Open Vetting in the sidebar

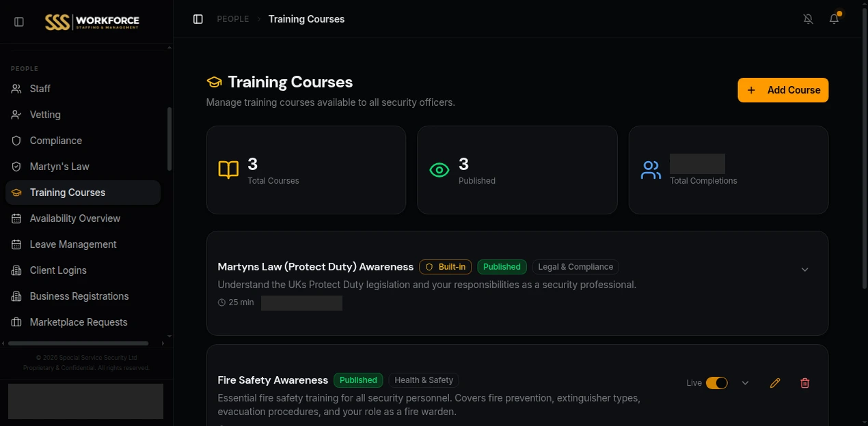pyautogui.click(x=83, y=115)
